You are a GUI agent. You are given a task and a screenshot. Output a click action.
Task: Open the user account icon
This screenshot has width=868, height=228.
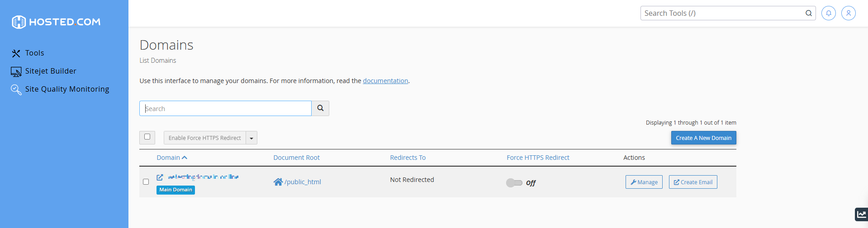click(x=848, y=13)
